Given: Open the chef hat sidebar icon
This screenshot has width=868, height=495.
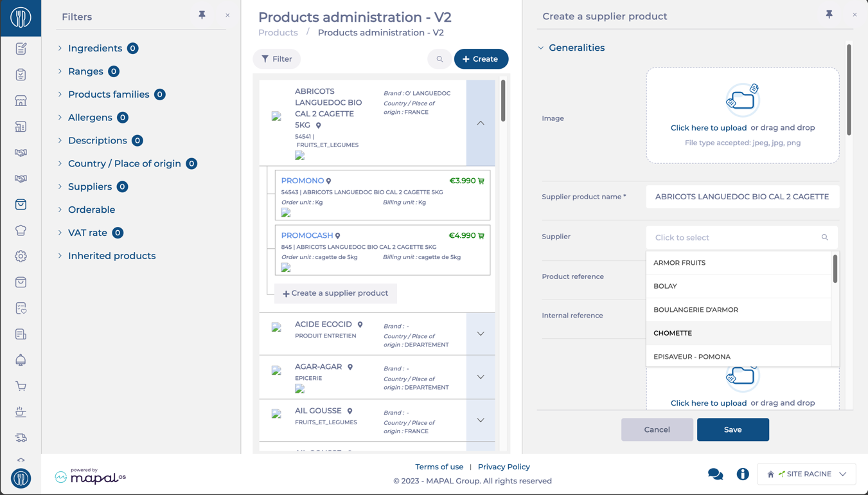Looking at the screenshot, I should pyautogui.click(x=21, y=230).
